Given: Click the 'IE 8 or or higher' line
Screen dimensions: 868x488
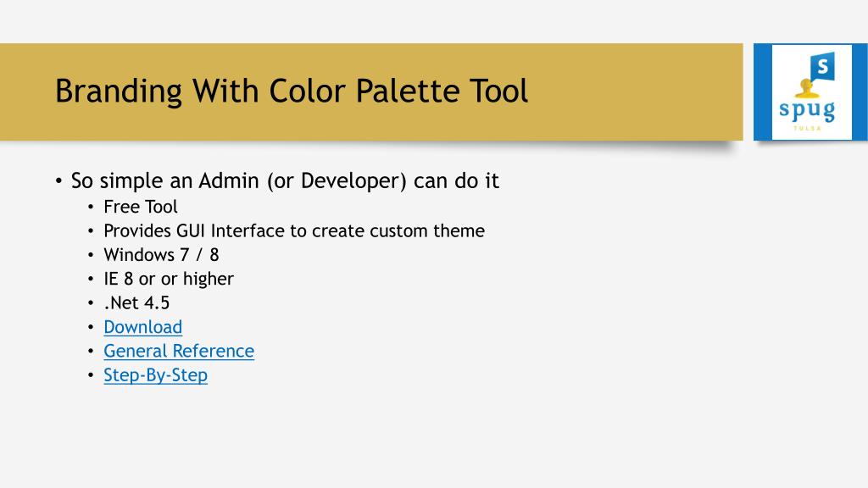Looking at the screenshot, I should (169, 279).
